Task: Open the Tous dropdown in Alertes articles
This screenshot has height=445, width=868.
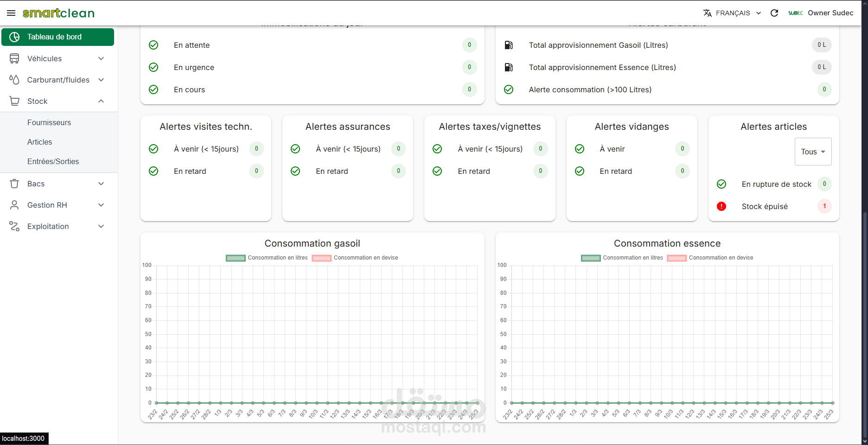Action: [813, 152]
